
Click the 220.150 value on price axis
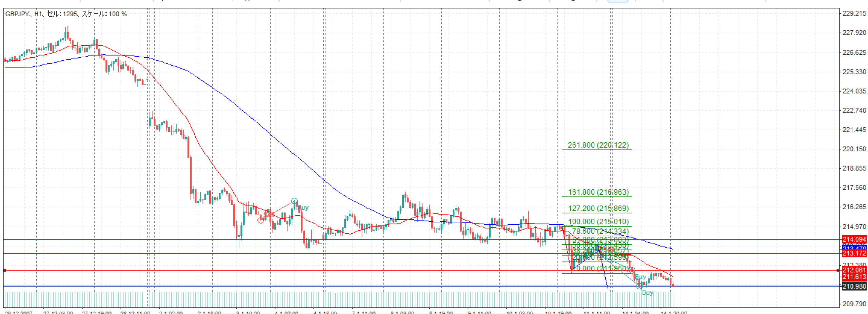pyautogui.click(x=854, y=149)
